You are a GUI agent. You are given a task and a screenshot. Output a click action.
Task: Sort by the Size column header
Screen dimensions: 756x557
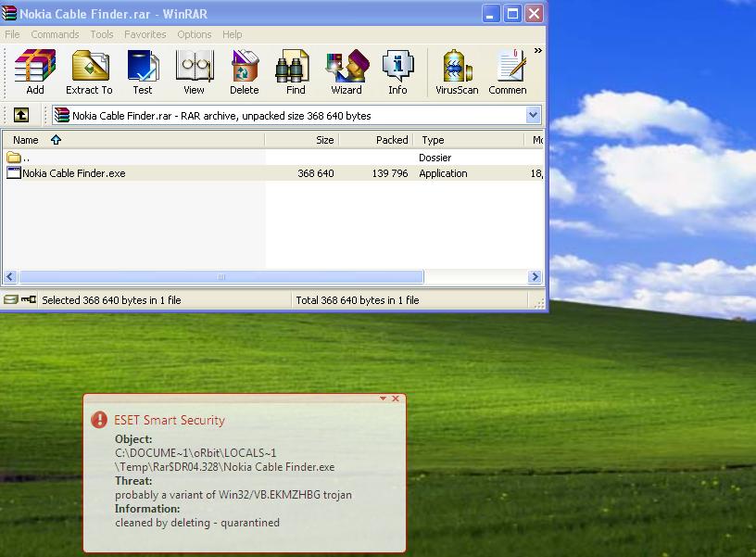(302, 140)
